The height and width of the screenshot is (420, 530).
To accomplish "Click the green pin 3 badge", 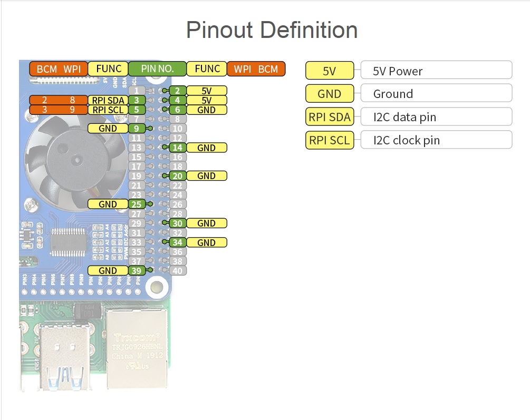I will point(136,100).
